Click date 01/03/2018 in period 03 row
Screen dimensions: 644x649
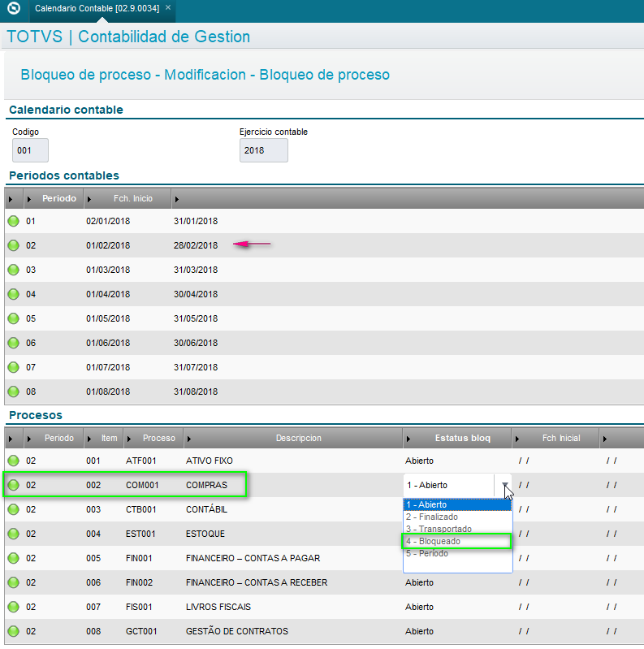click(108, 270)
